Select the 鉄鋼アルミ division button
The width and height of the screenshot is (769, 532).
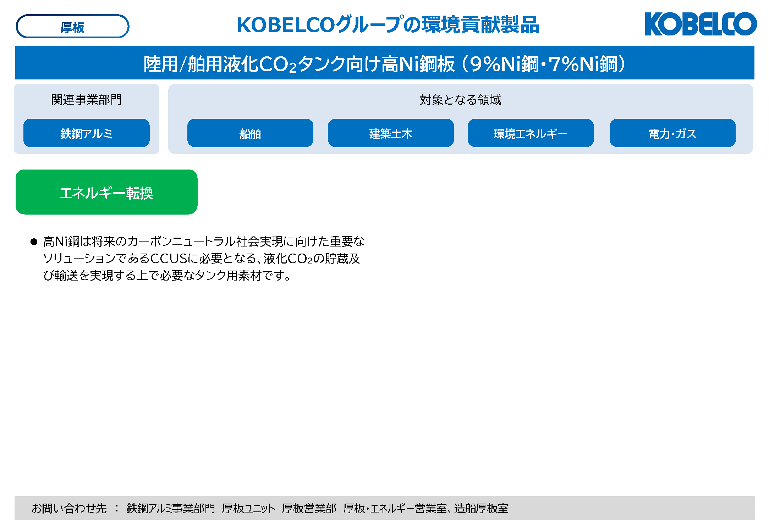point(87,133)
